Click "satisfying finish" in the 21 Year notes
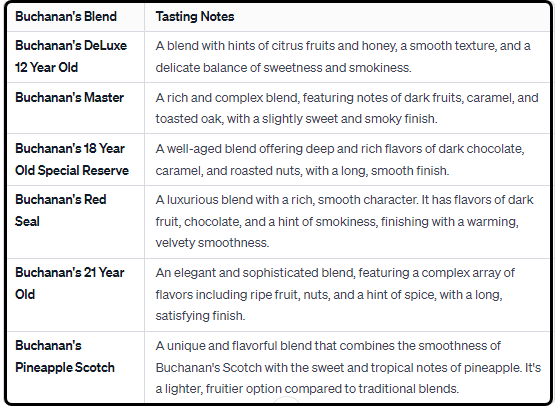559x406 pixels. click(200, 316)
